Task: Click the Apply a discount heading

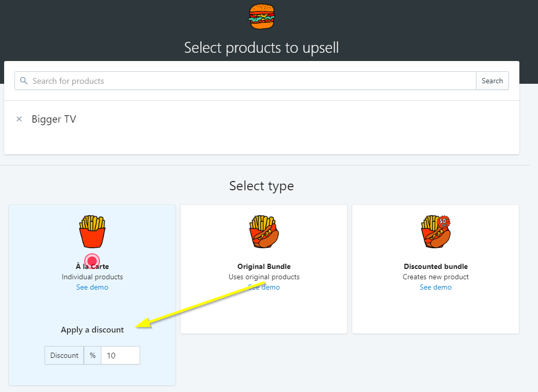Action: pos(92,329)
